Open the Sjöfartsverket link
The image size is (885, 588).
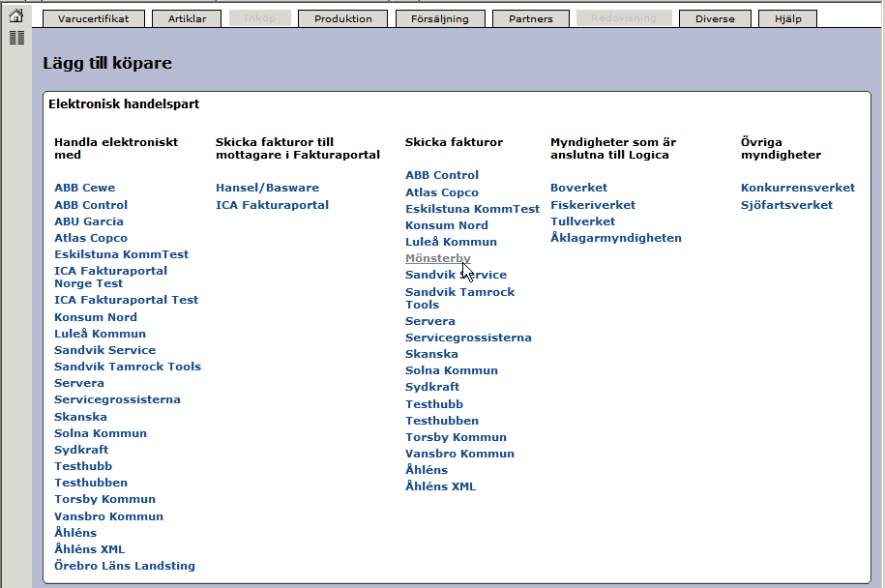click(x=786, y=205)
